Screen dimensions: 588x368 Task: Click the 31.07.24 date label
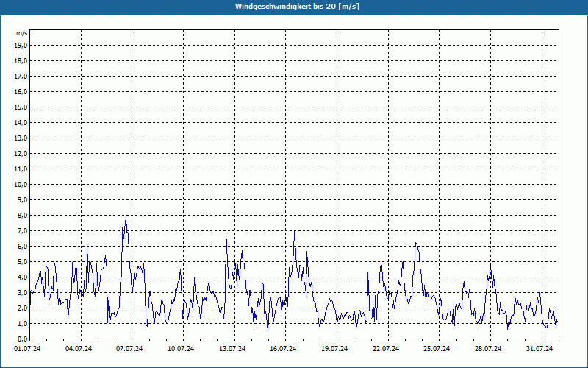point(539,349)
